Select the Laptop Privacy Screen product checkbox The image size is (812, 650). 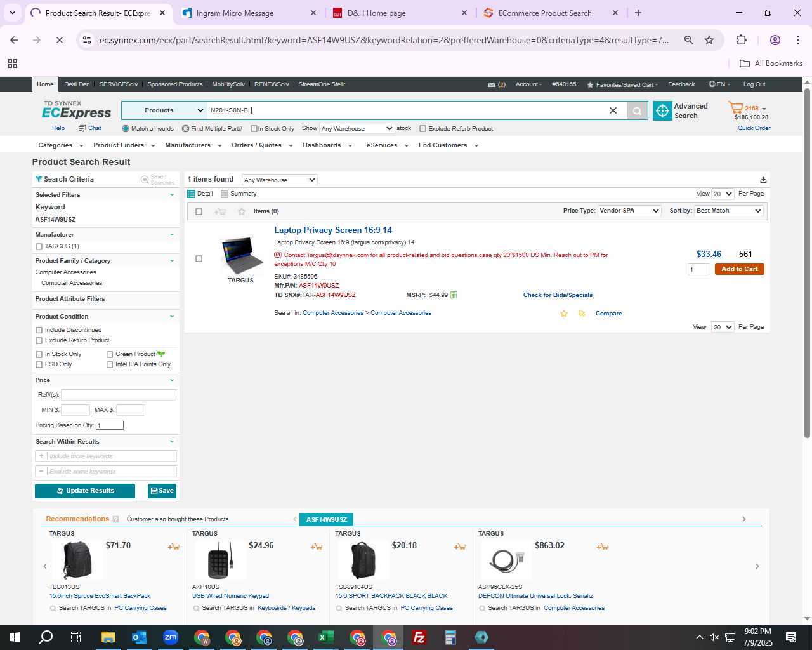tap(199, 259)
